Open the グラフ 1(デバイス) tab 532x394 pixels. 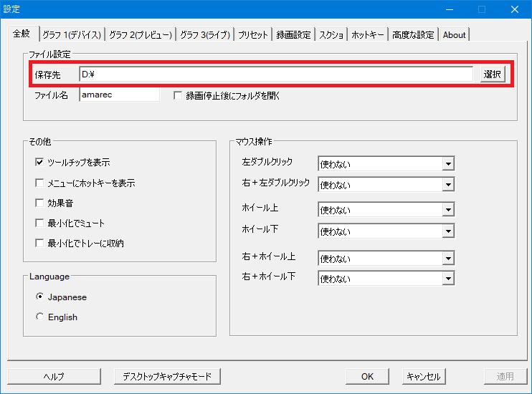(x=72, y=34)
